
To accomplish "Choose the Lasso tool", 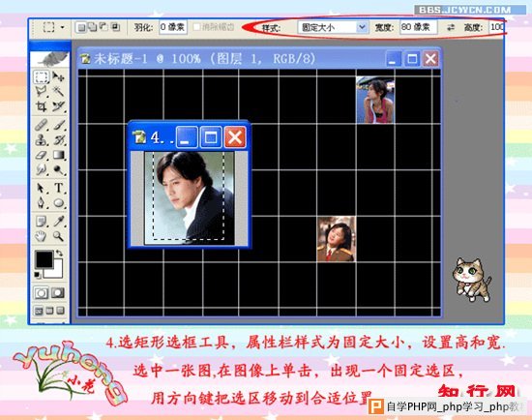I will tap(42, 91).
